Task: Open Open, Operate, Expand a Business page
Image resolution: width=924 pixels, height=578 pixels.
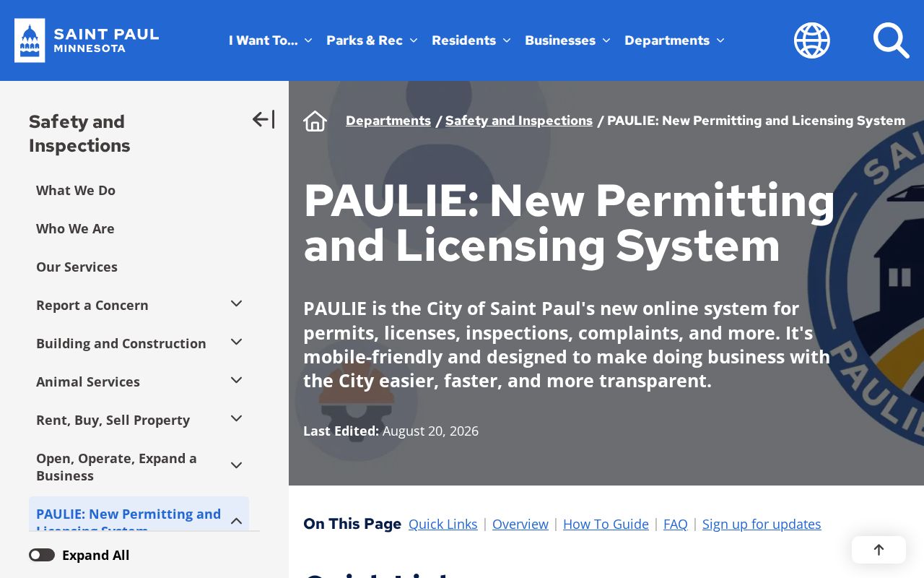Action: click(x=116, y=467)
